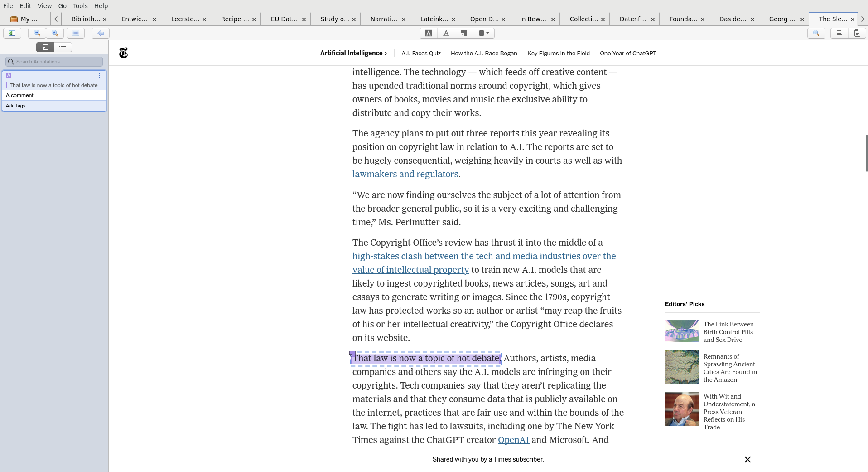Click the zoom out magnifier icon
The height and width of the screenshot is (472, 868).
tap(37, 33)
